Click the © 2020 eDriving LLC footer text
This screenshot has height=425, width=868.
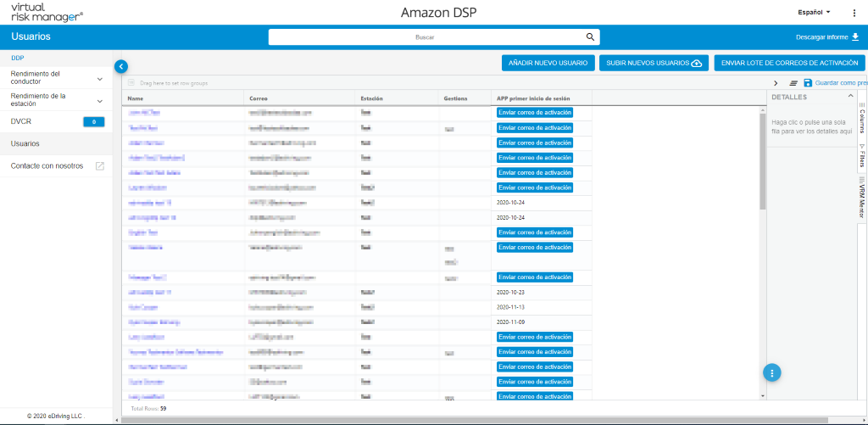click(x=56, y=416)
